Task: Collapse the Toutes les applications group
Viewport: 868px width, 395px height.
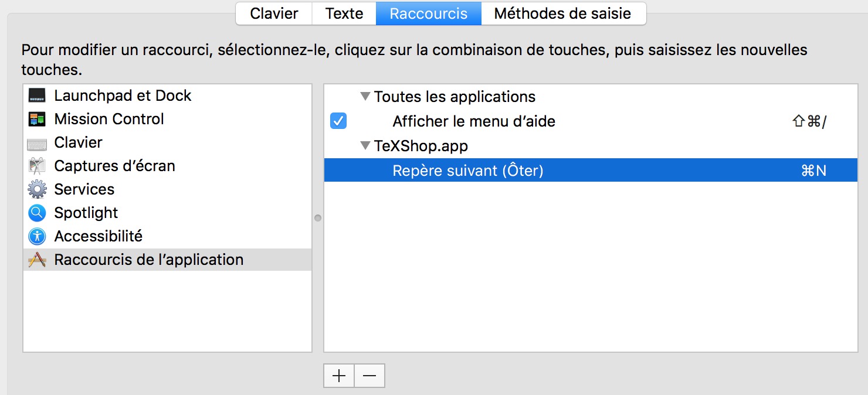Action: click(365, 96)
